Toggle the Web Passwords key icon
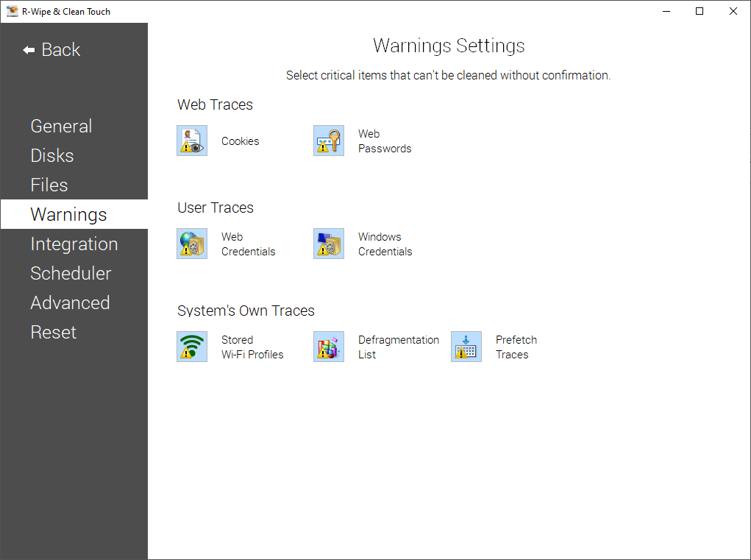The image size is (751, 560). 329,141
